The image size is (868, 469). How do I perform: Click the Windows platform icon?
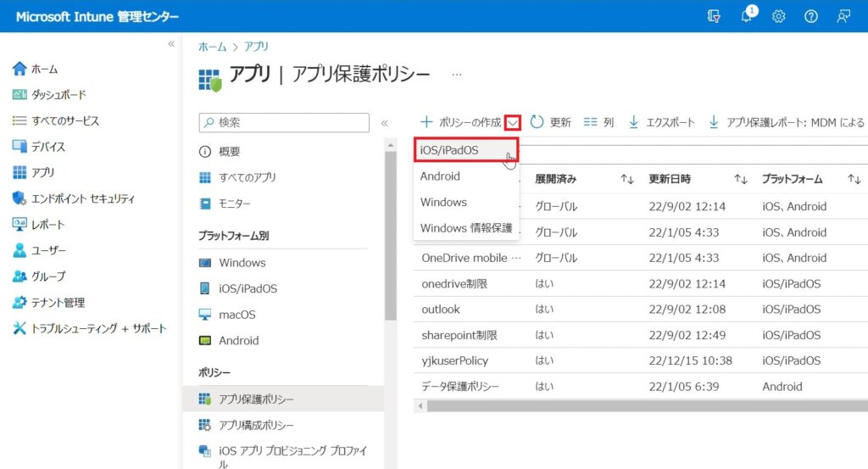(205, 262)
